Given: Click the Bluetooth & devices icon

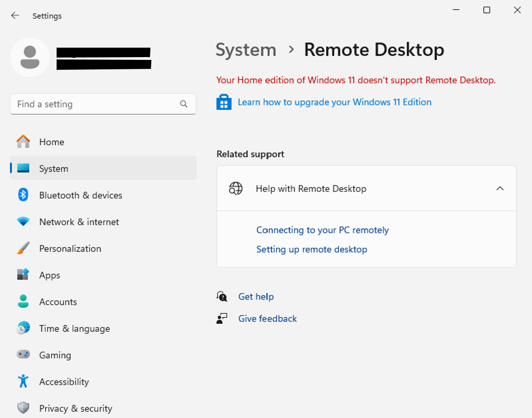Looking at the screenshot, I should (x=23, y=195).
